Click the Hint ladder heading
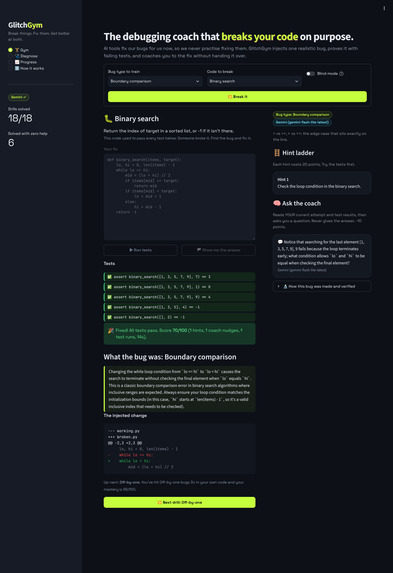Screen dimensions: 393x573 pos(298,153)
